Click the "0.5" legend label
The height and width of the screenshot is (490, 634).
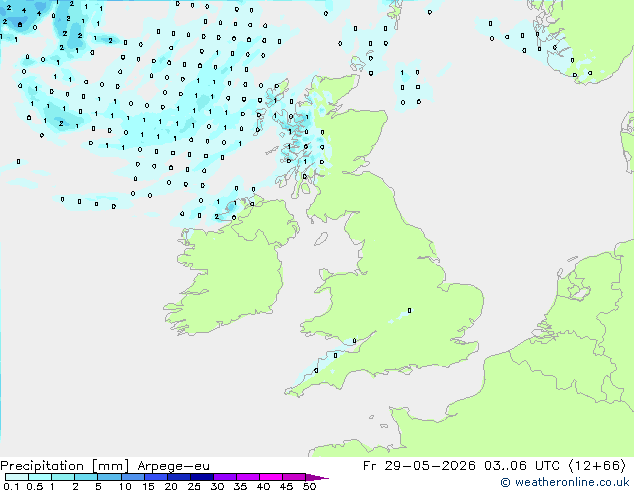[x=34, y=486]
